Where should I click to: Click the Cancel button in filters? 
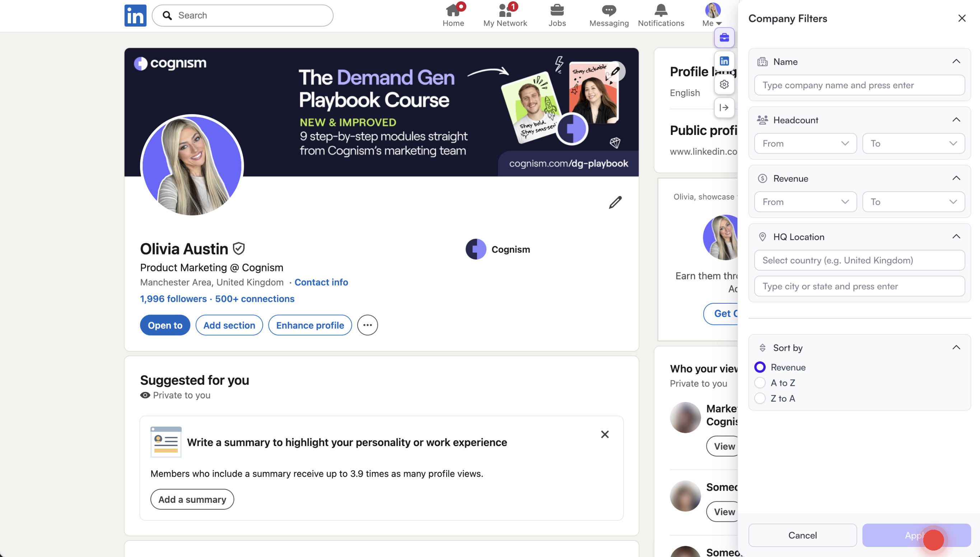pyautogui.click(x=802, y=535)
